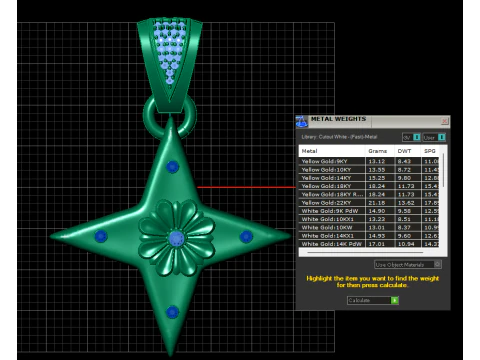Image resolution: width=480 pixels, height=360 pixels.
Task: Select the White Gold:14K PdW row
Action: coord(369,244)
